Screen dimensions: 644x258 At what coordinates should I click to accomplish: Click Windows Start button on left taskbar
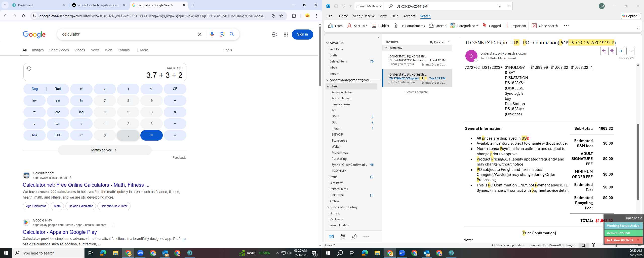[x=6, y=253]
